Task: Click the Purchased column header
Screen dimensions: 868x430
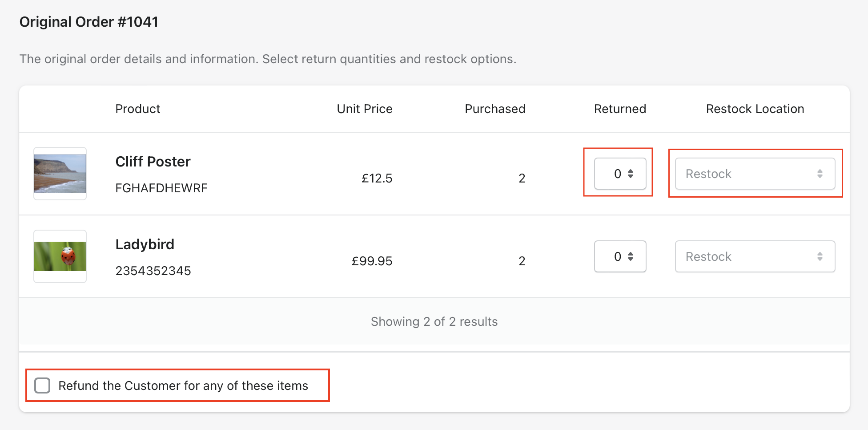Action: (495, 109)
